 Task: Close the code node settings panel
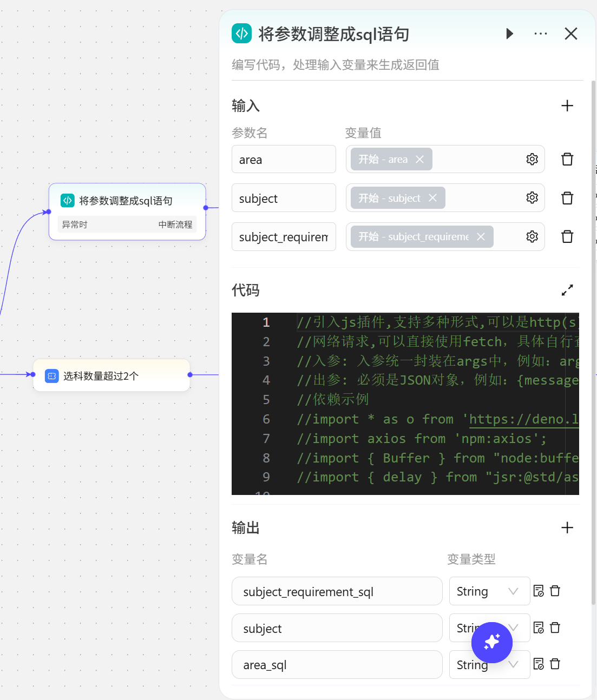570,34
